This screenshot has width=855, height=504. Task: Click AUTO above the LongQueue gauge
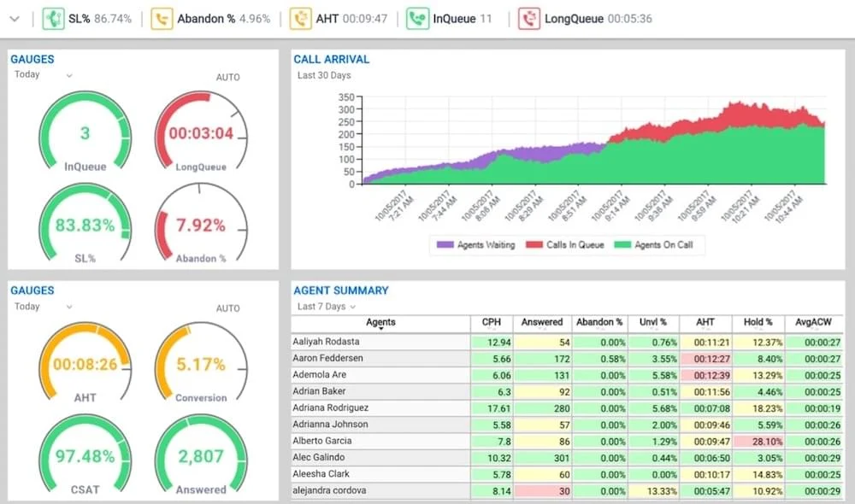coord(227,78)
